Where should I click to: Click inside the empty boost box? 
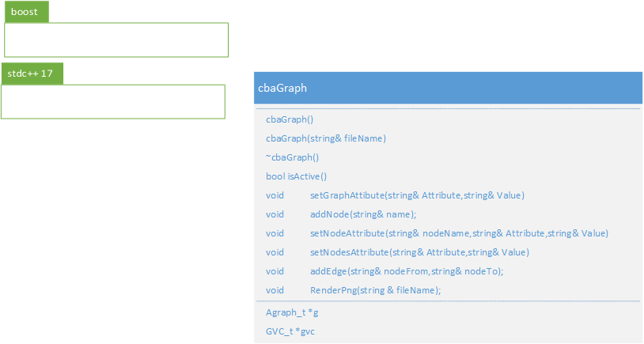116,40
